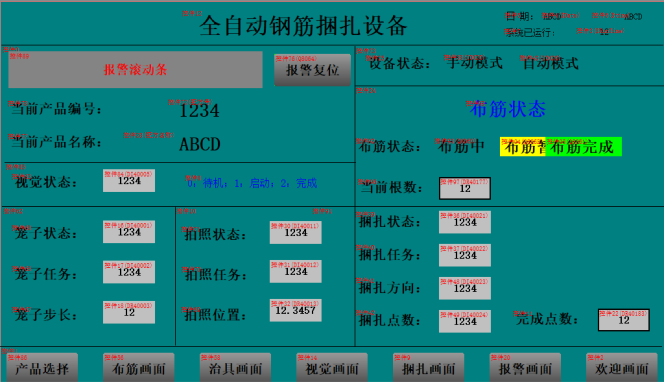Image resolution: width=664 pixels, height=382 pixels.
Task: Click the 报警复位 alarm reset button
Action: (x=313, y=70)
